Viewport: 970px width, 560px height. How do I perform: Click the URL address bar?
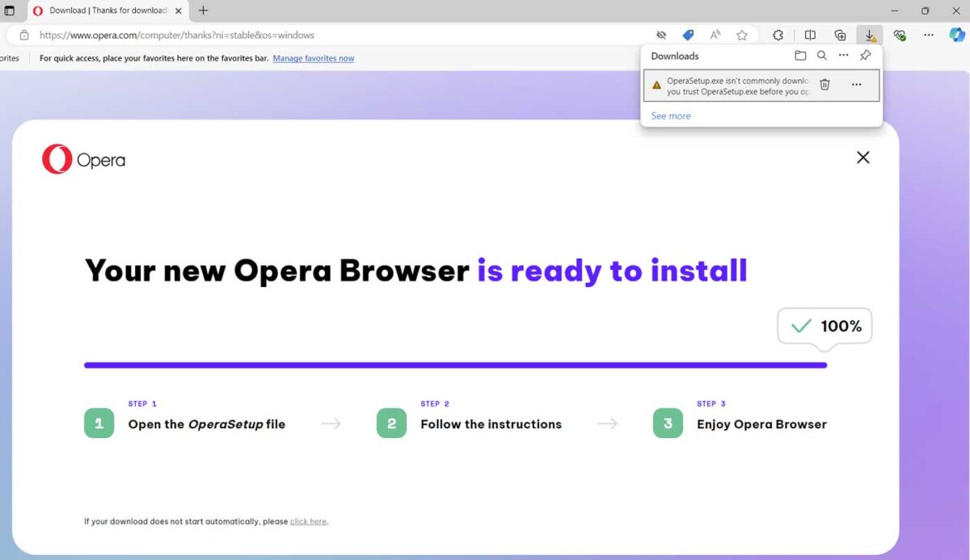click(323, 35)
